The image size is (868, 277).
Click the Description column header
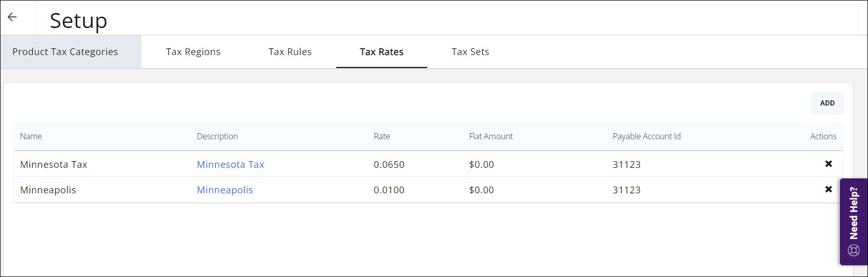click(217, 136)
